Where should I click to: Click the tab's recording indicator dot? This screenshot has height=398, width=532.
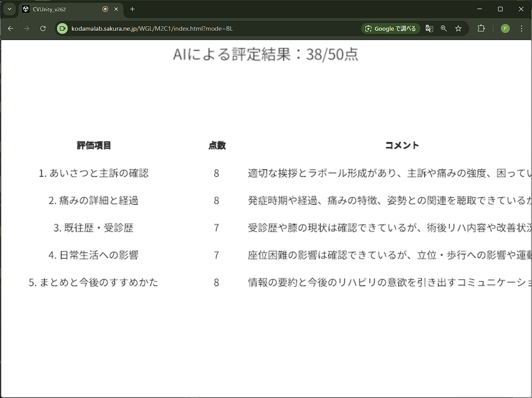[105, 9]
